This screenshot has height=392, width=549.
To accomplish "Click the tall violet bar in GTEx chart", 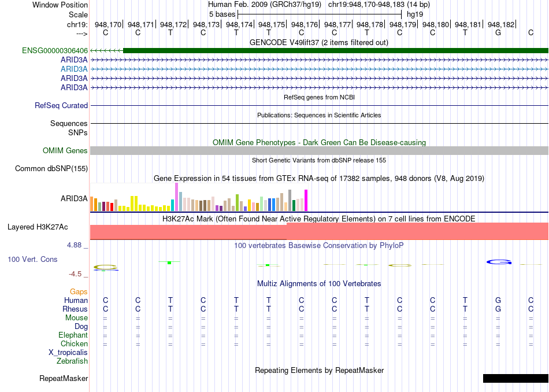I will pyautogui.click(x=176, y=197).
